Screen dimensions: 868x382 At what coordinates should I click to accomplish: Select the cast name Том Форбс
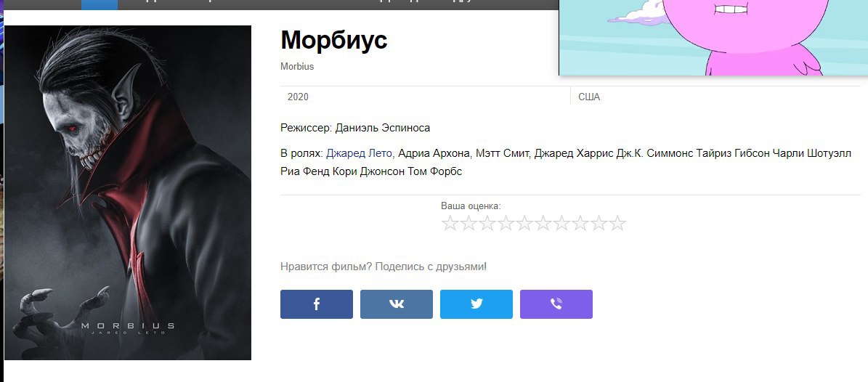point(434,171)
